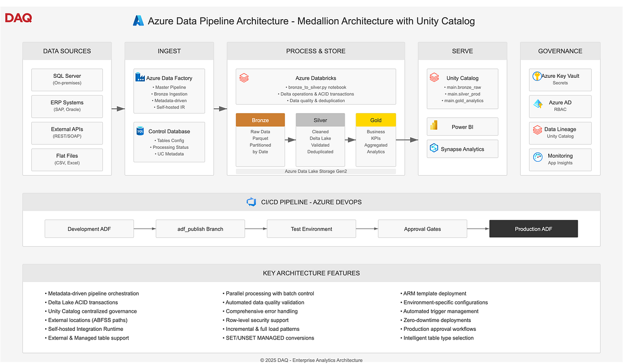This screenshot has height=364, width=623.
Task: Click the adf_publish Branch link
Action: 200,228
